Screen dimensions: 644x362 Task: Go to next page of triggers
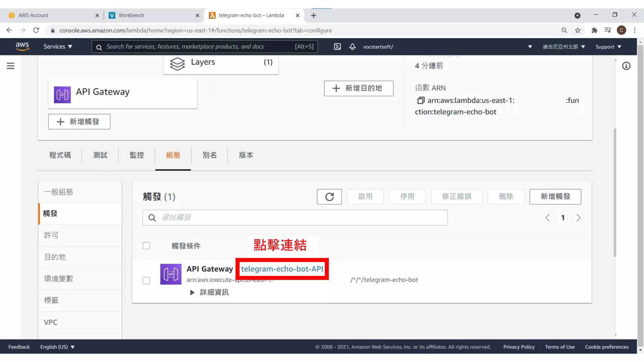click(578, 217)
